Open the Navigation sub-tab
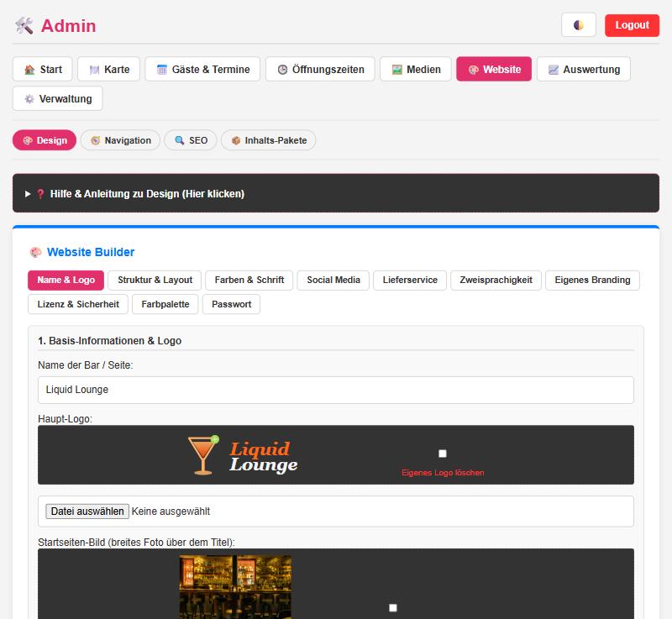Screen dimensions: 672x619 [120, 140]
